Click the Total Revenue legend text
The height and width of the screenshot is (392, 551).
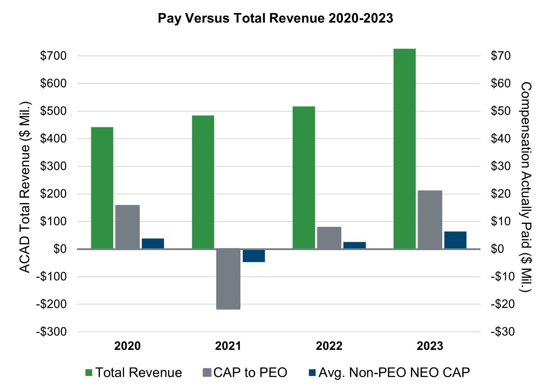tap(139, 373)
